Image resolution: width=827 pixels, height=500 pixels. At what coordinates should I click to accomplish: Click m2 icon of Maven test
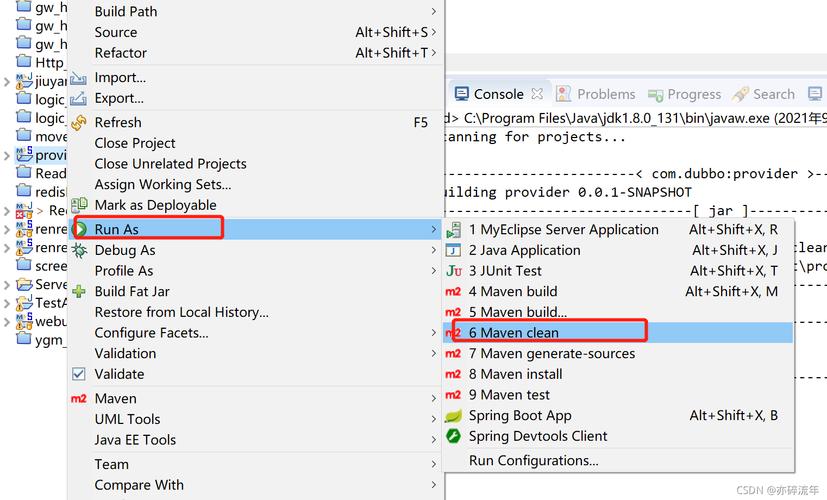tap(453, 395)
